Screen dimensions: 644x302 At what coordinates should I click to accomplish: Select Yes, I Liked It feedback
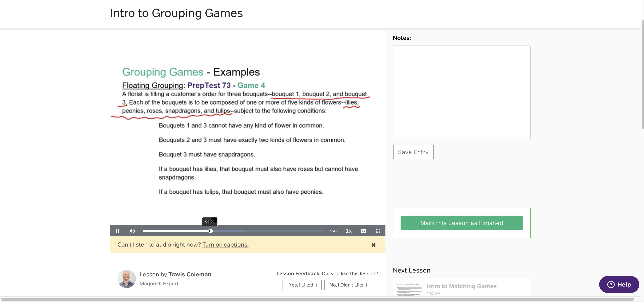pyautogui.click(x=302, y=285)
